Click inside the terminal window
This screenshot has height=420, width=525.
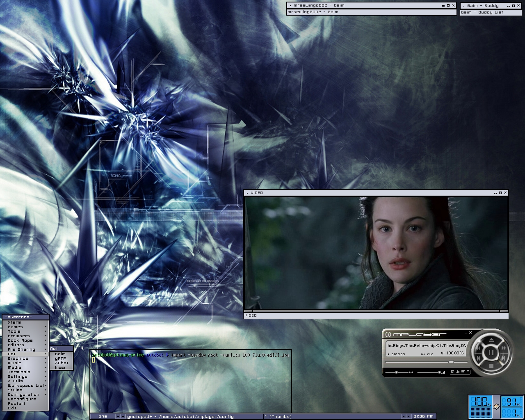click(191, 381)
